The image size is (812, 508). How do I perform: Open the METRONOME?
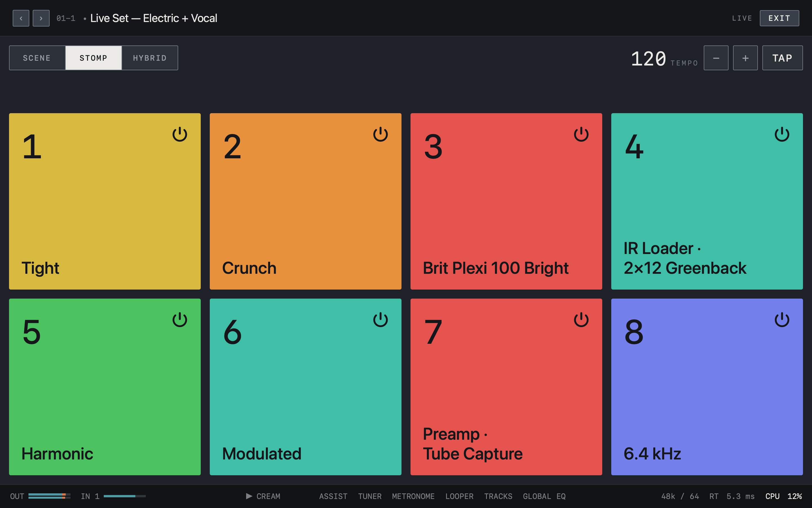[413, 496]
